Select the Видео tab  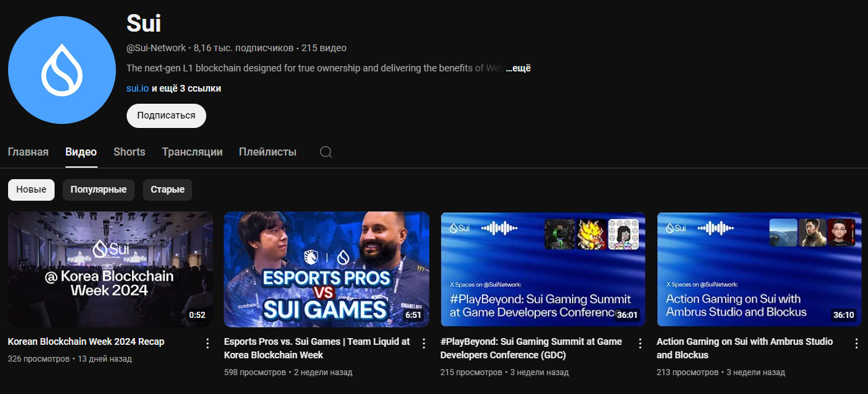[81, 152]
